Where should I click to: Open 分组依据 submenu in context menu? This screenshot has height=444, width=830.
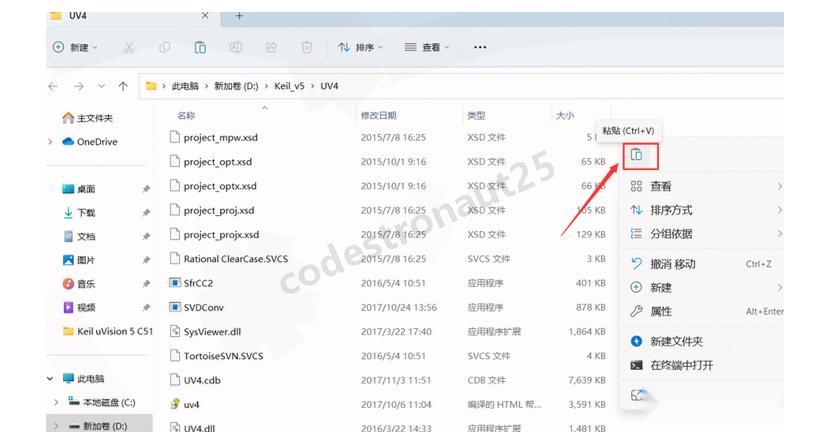pyautogui.click(x=704, y=234)
